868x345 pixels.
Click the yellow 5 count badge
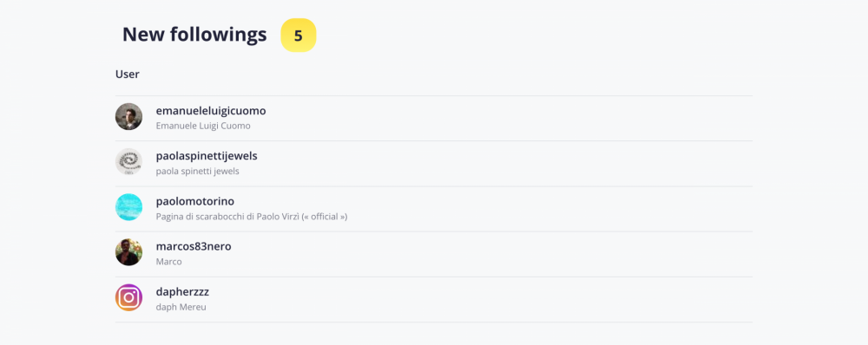[299, 36]
